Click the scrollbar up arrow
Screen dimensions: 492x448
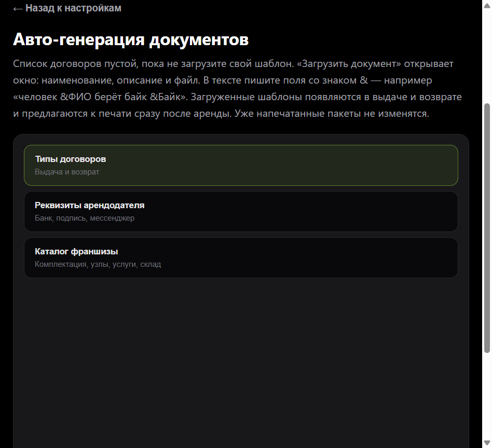(487, 5)
